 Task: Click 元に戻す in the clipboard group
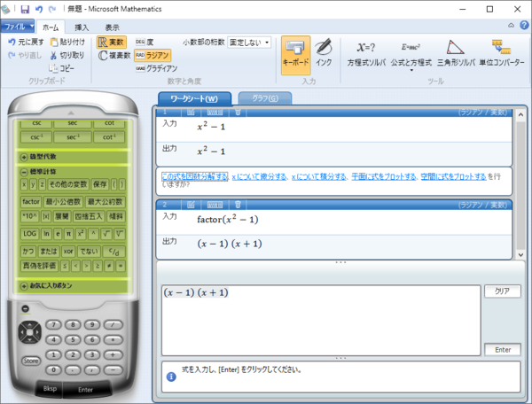coord(26,42)
